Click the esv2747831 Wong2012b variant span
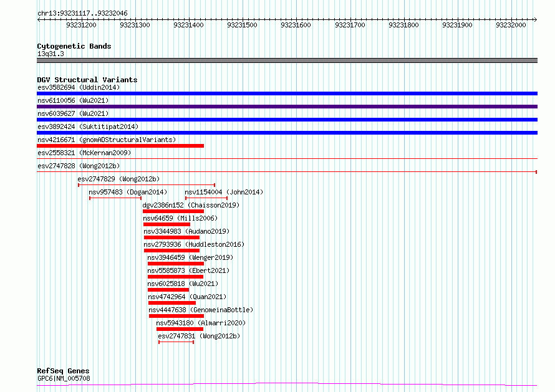This screenshot has height=392, width=555. (176, 342)
